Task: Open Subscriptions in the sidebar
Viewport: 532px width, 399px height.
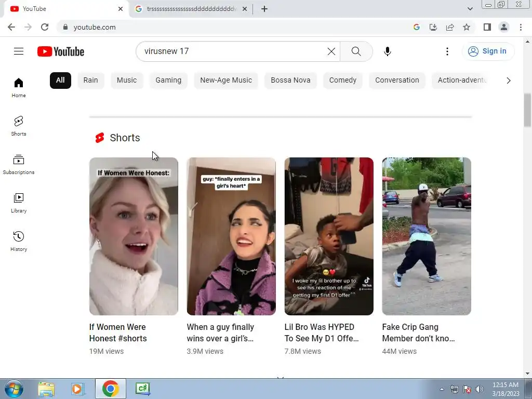Action: coord(19,164)
